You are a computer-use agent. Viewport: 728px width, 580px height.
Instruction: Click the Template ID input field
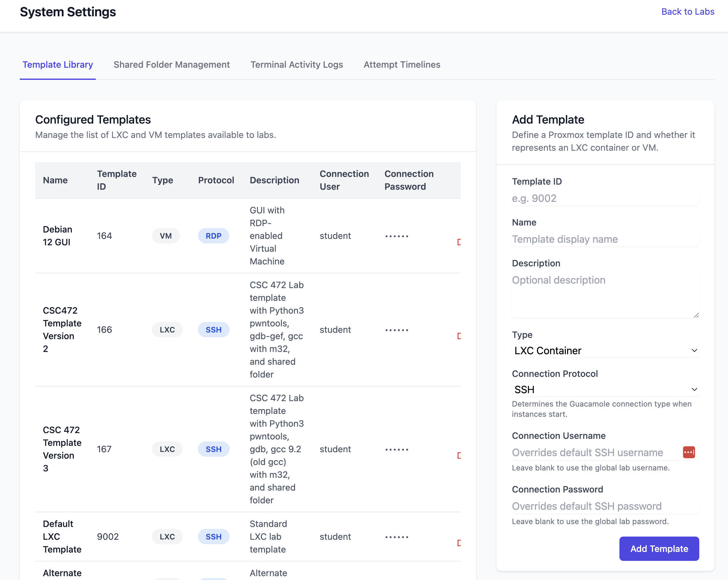pos(605,198)
